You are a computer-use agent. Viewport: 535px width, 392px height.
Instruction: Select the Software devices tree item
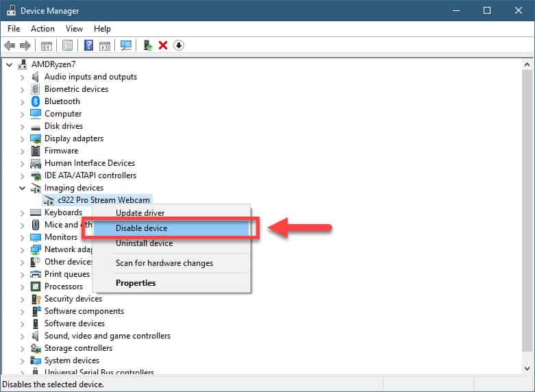click(75, 323)
